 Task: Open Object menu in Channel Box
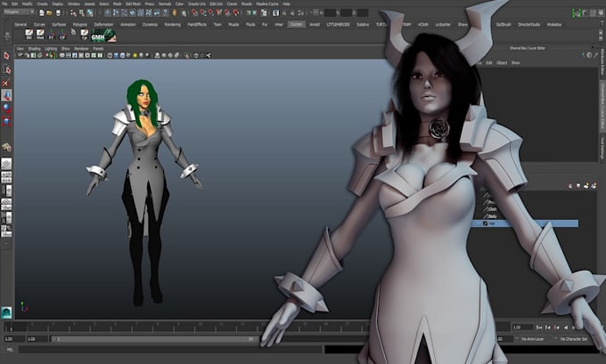click(x=502, y=62)
